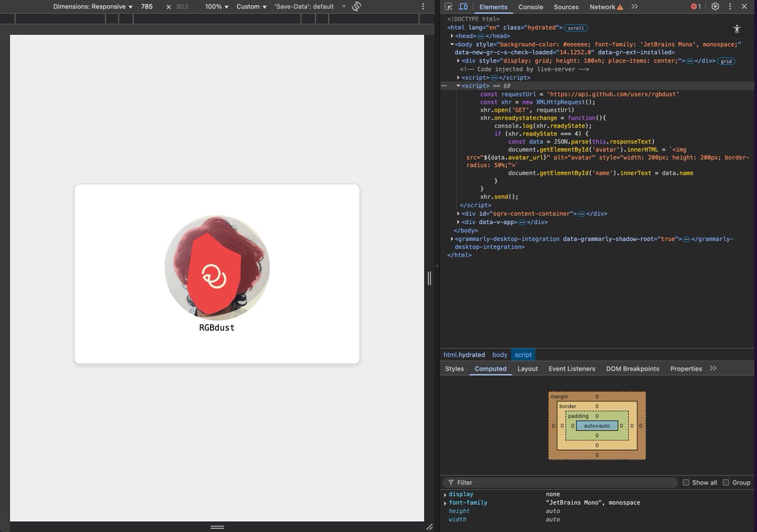Click the Network warning triangle icon
The width and height of the screenshot is (757, 532).
[x=619, y=7]
